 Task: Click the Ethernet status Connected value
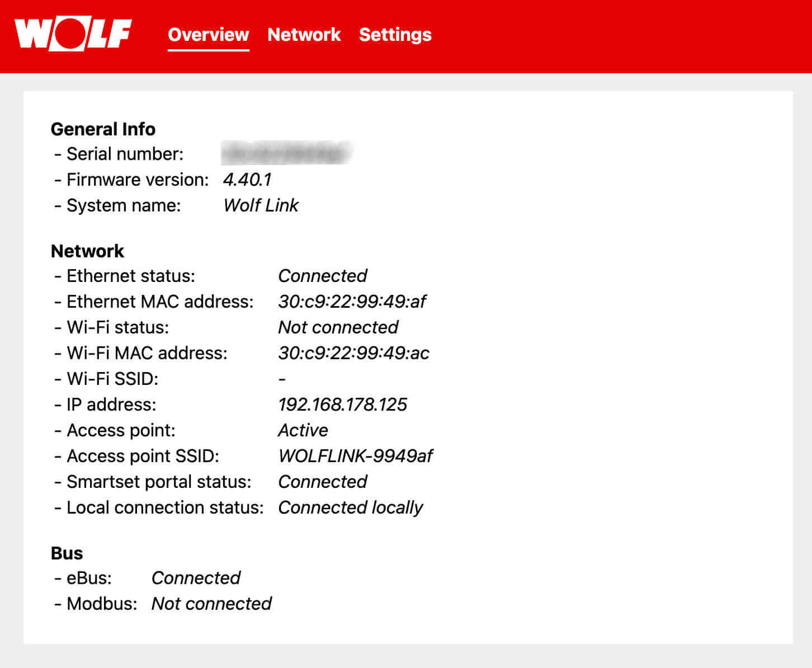322,276
